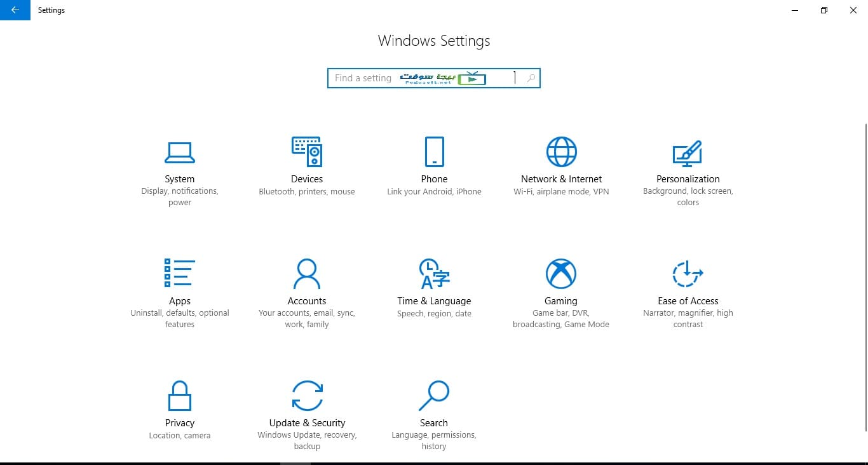Click "Uninstall, defaults, optional features" text
868x465 pixels.
pyautogui.click(x=180, y=319)
